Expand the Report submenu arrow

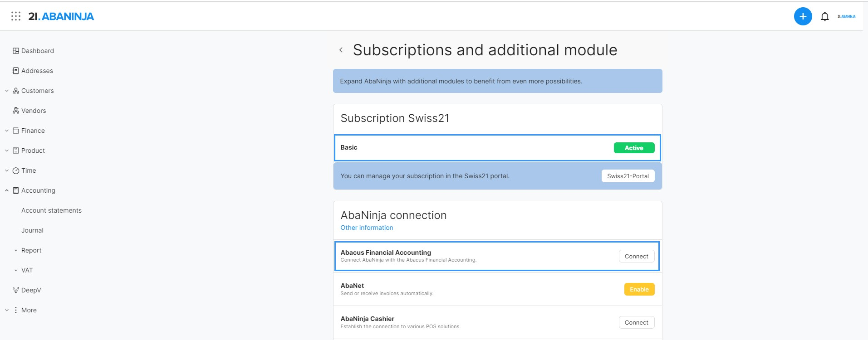[x=16, y=250]
